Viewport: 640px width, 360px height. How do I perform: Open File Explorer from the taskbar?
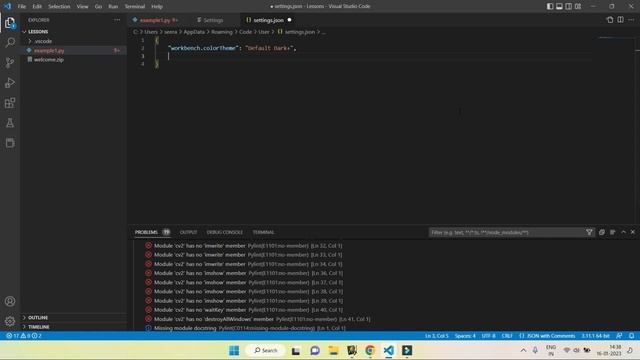coord(333,351)
